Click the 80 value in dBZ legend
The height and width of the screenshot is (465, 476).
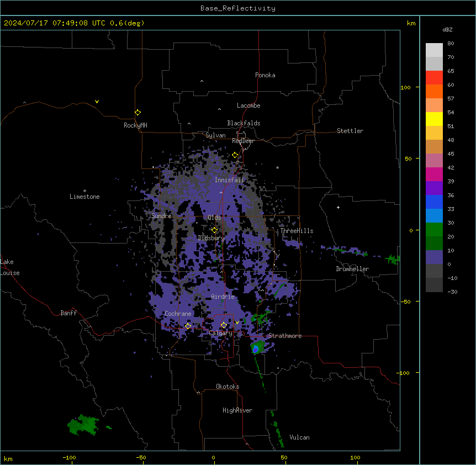point(451,44)
